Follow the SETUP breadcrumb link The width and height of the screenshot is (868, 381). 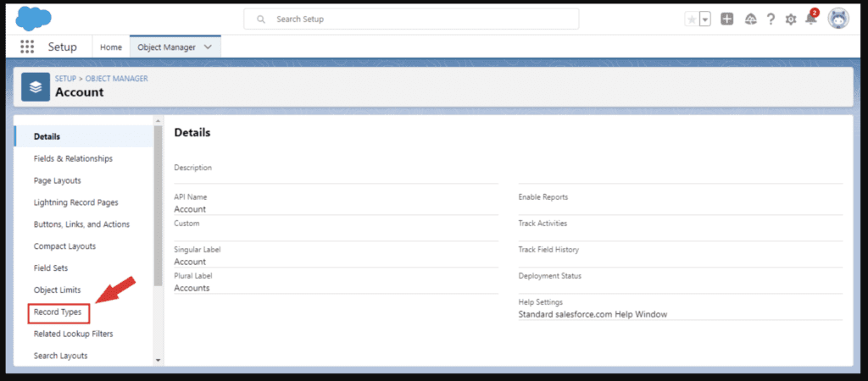point(65,79)
